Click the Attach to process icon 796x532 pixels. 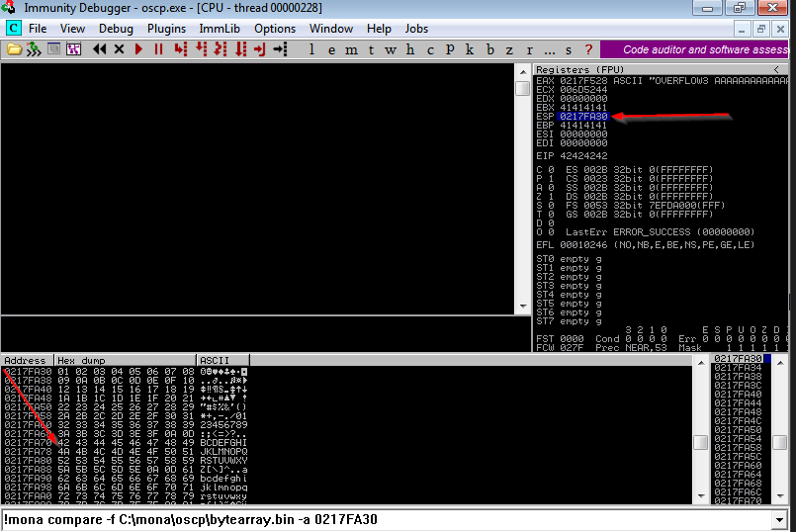pyautogui.click(x=34, y=49)
